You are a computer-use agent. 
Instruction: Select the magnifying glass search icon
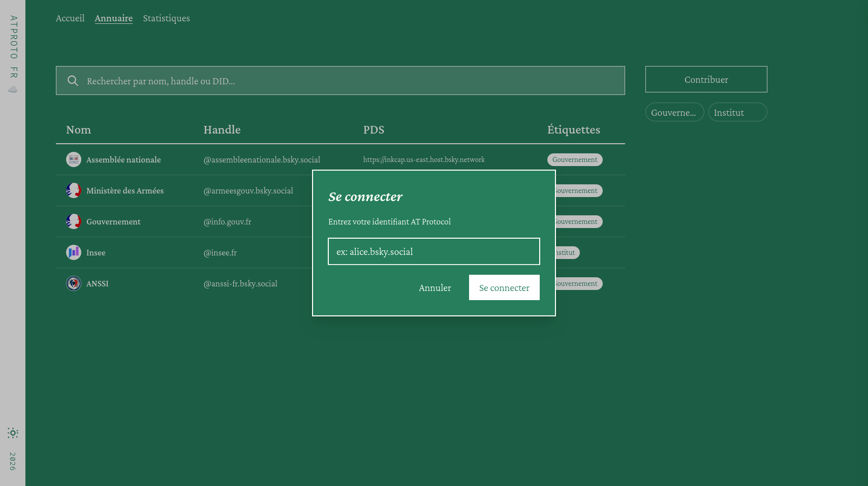[x=73, y=80]
